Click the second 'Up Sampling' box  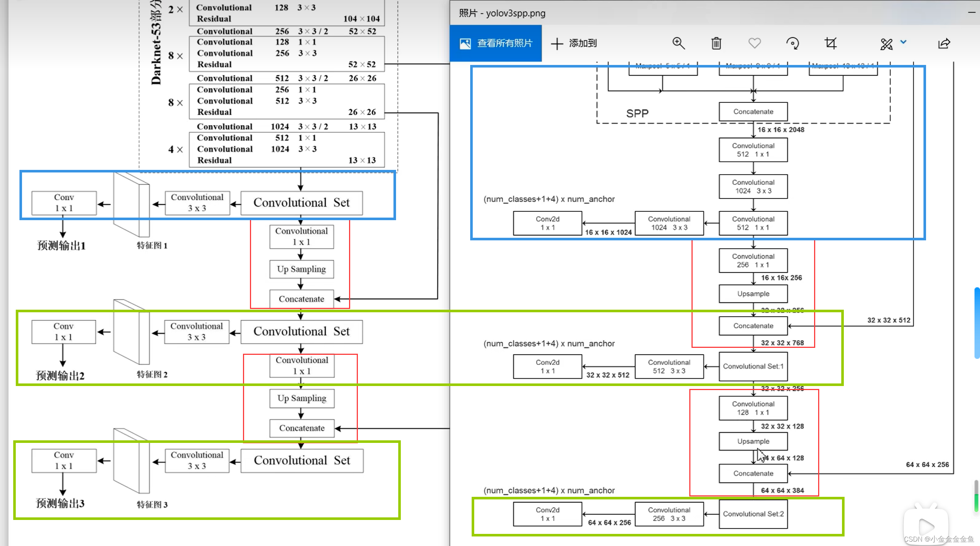pyautogui.click(x=302, y=398)
